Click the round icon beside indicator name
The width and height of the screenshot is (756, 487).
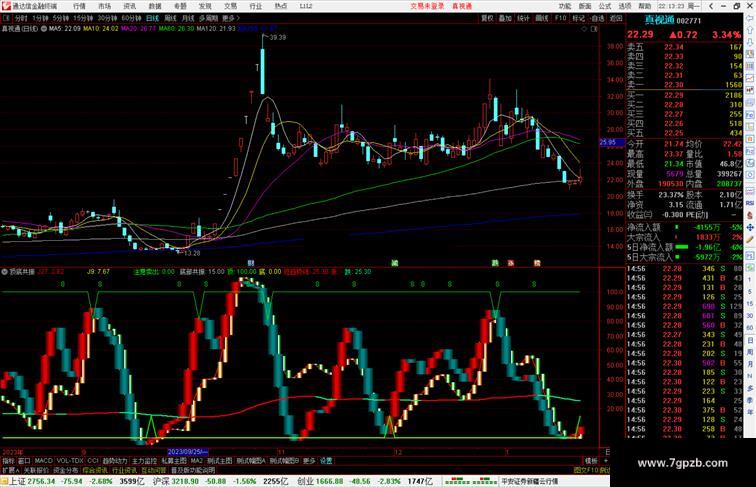click(4, 272)
